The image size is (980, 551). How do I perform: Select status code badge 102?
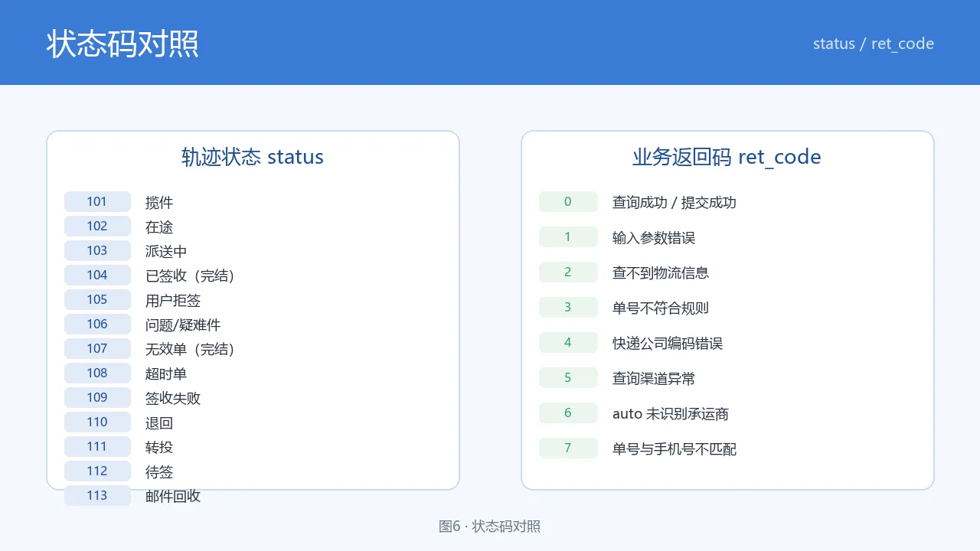[97, 227]
